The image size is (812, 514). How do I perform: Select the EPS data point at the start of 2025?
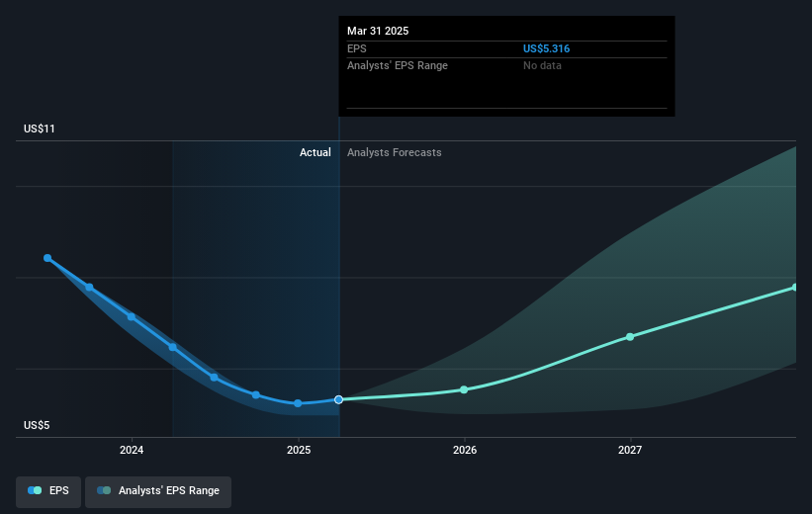pyautogui.click(x=298, y=403)
